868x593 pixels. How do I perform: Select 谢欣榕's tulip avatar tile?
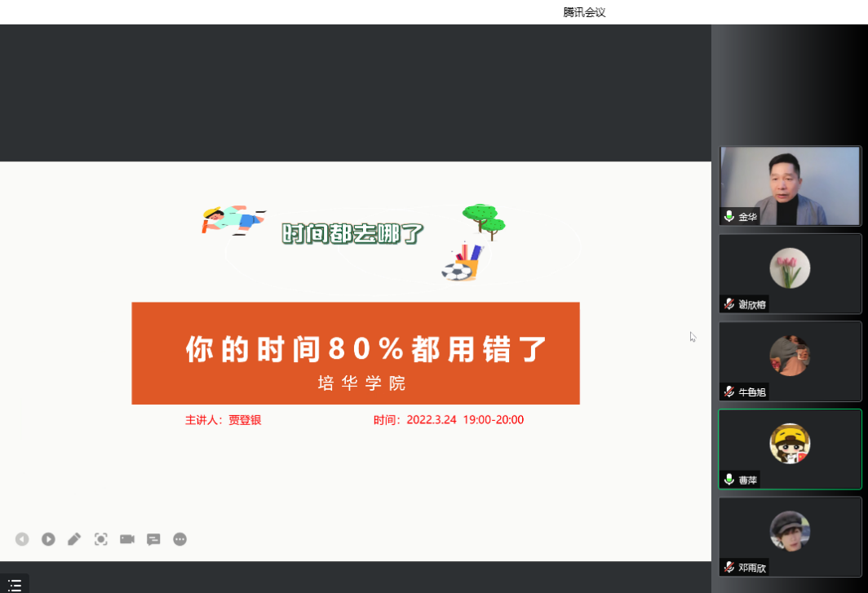click(x=790, y=268)
